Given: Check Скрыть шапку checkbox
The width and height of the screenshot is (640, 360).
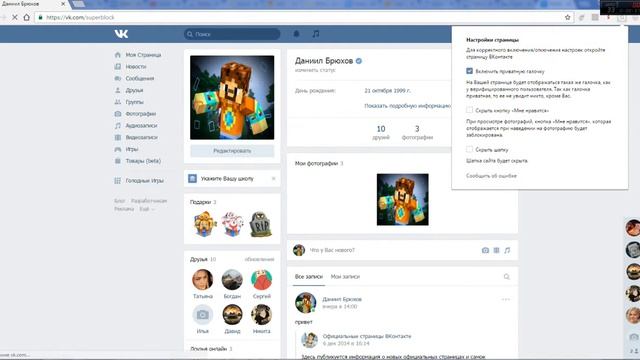Looking at the screenshot, I should coord(469,149).
